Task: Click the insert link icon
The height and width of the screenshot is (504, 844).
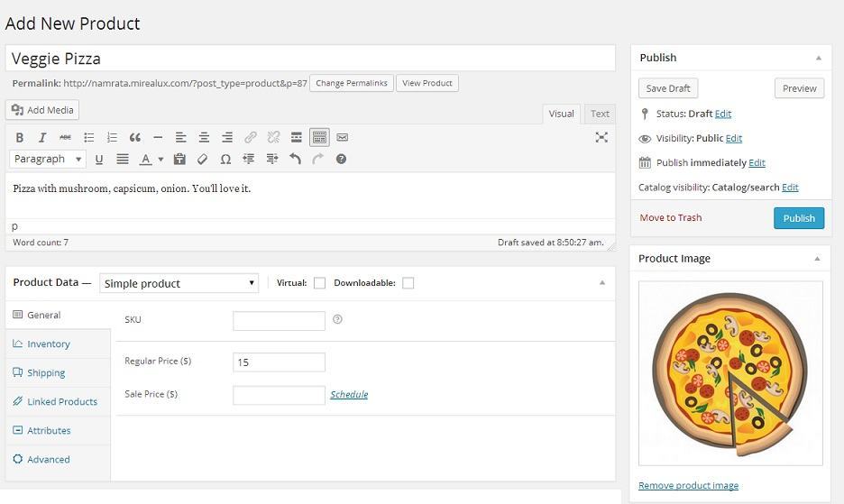Action: click(251, 138)
